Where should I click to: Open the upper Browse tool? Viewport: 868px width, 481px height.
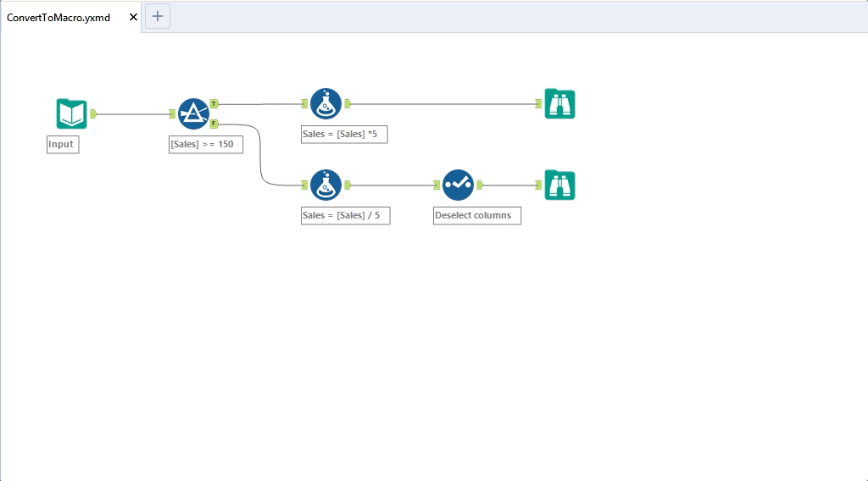coord(559,103)
